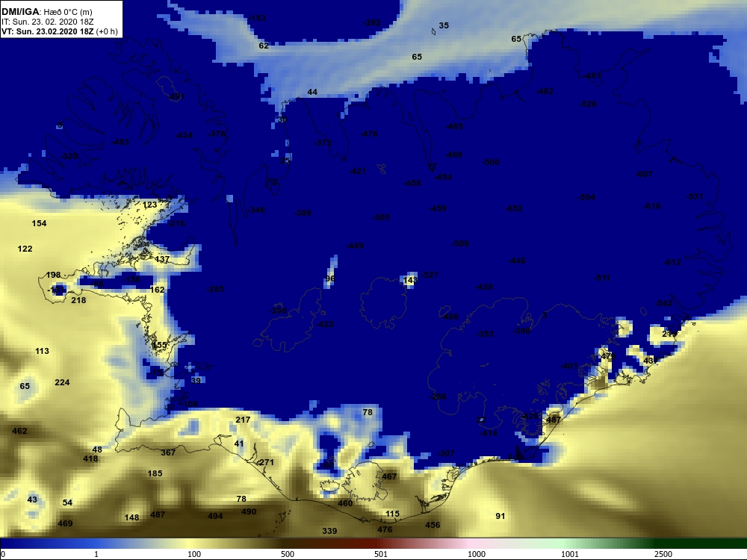Pick the pale yellow colorbar segment near 100
The width and height of the screenshot is (747, 560).
point(190,543)
